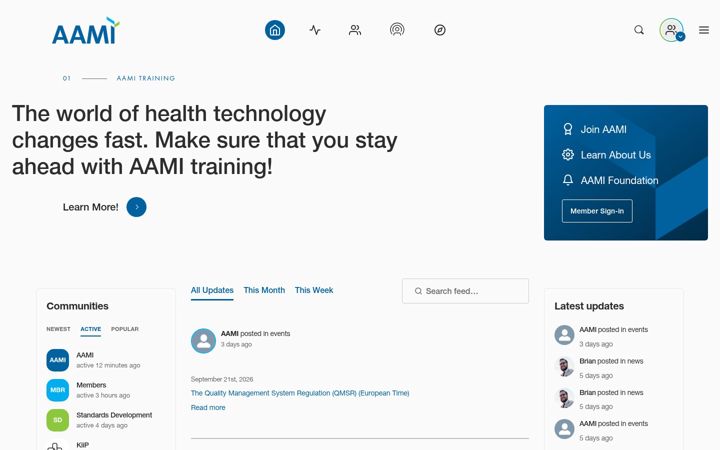Open Learn About Us link
Image resolution: width=720 pixels, height=450 pixels.
tap(616, 155)
